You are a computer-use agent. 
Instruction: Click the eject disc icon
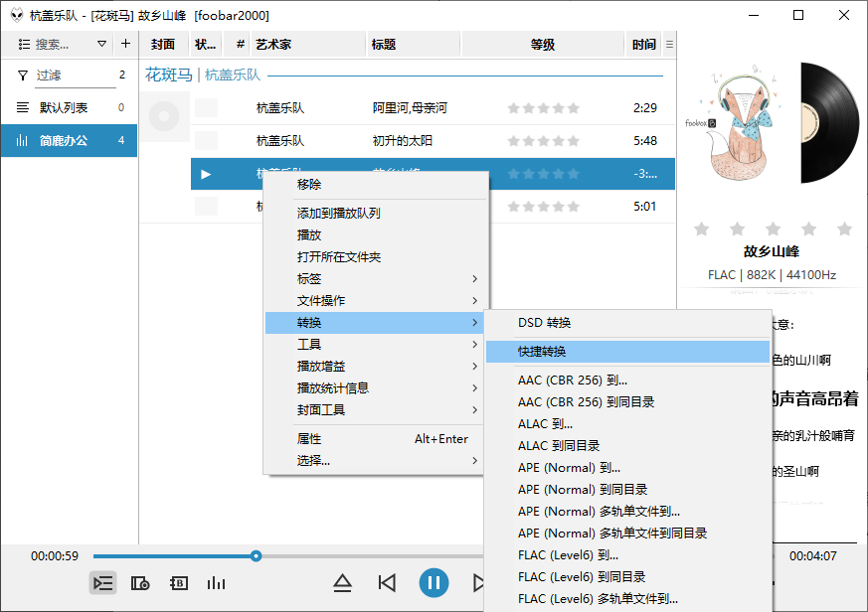[x=343, y=584]
